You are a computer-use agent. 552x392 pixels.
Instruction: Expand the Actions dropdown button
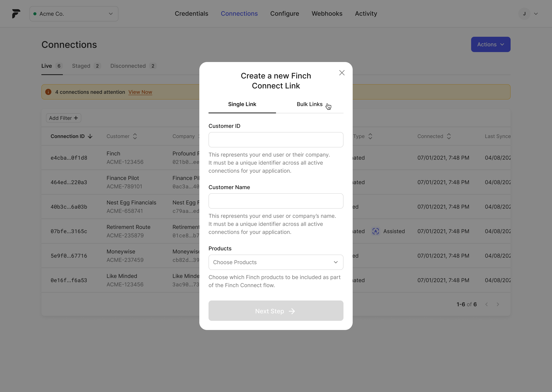point(491,44)
